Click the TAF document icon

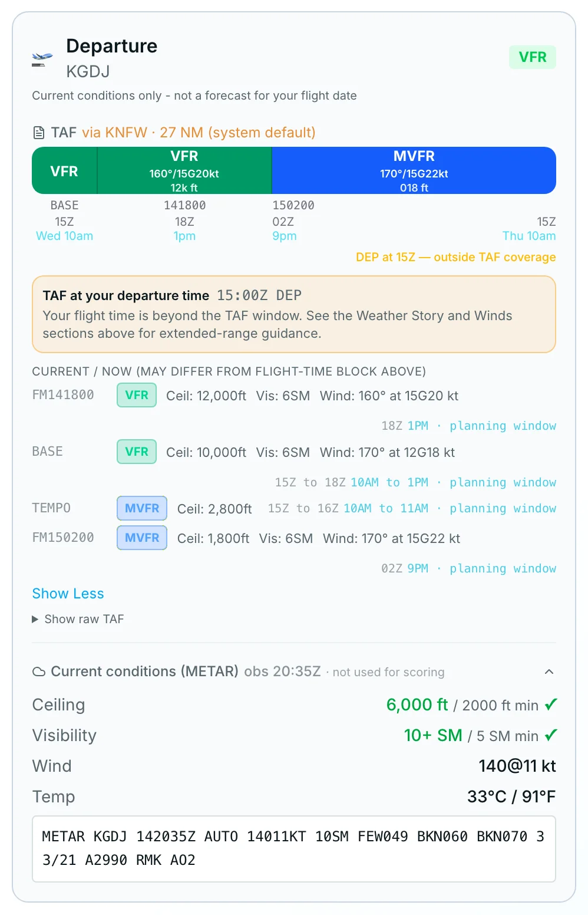[39, 133]
